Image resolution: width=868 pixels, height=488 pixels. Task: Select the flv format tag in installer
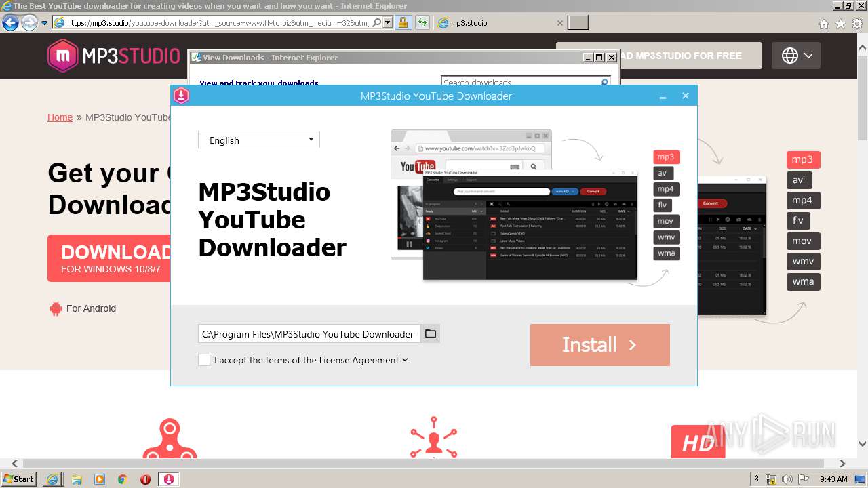pyautogui.click(x=663, y=205)
